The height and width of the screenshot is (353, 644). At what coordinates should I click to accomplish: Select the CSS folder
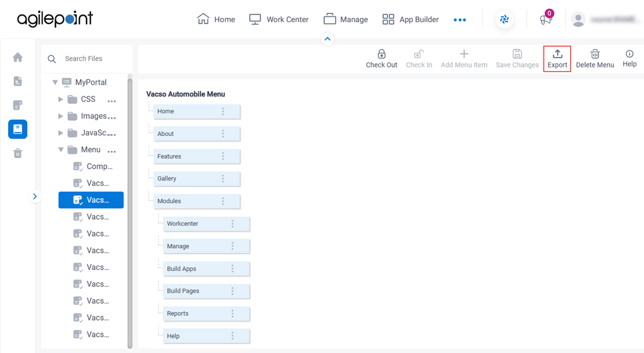[82, 99]
